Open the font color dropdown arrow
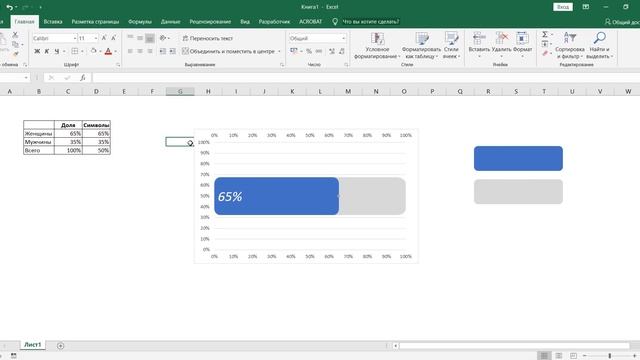640x360 pixels. 116,51
